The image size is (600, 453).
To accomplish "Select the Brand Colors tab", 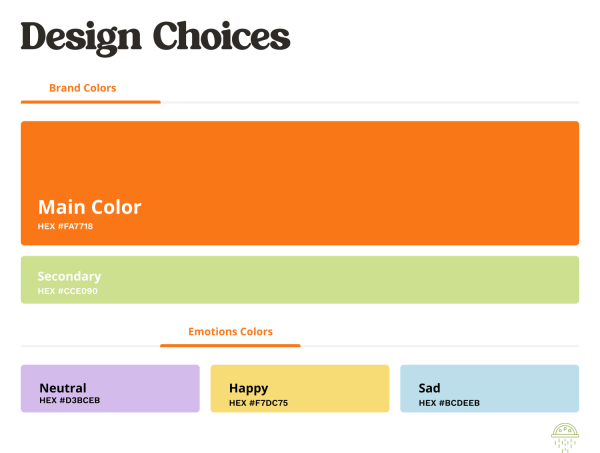I will [83, 88].
